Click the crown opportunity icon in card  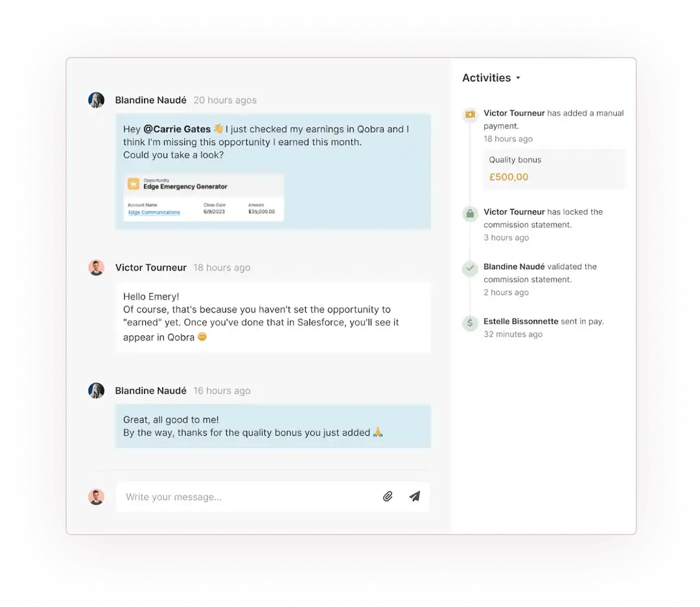(x=134, y=184)
